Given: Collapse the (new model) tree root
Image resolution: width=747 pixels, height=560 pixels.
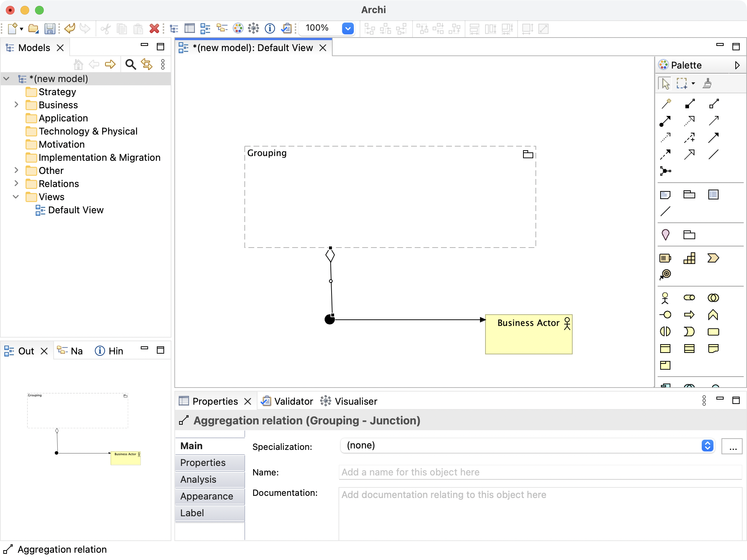Looking at the screenshot, I should (7, 78).
